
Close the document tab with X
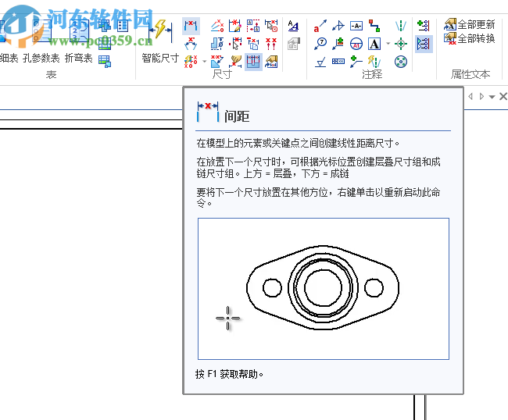[x=503, y=97]
